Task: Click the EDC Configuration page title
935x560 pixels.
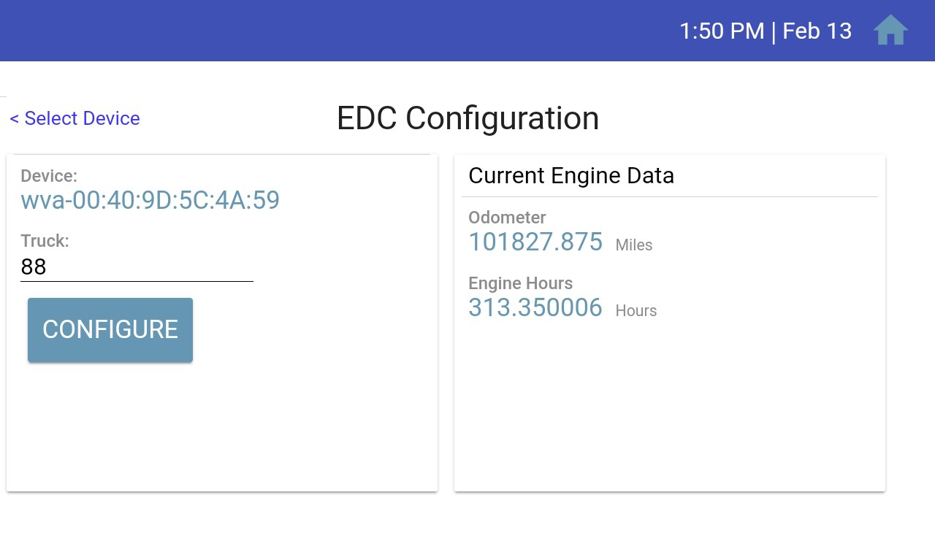Action: (467, 118)
